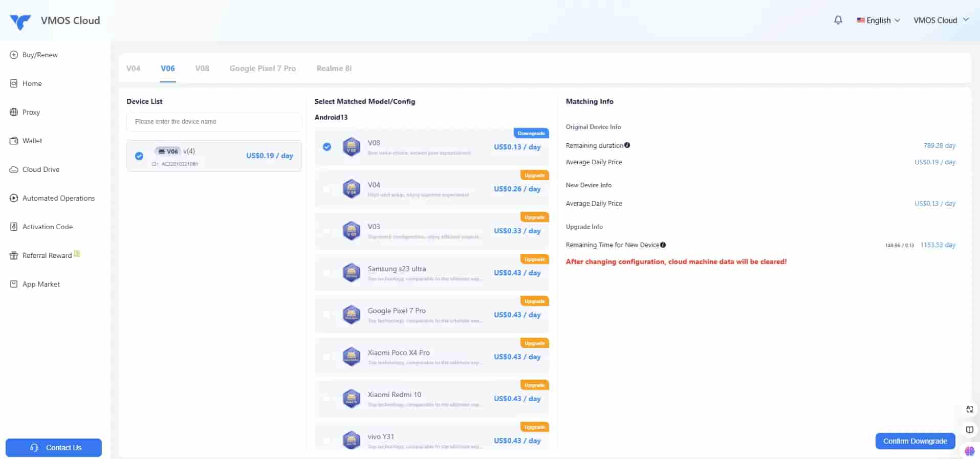Viewport: 980px width, 459px height.
Task: Click the V03 model hexagon icon
Action: pyautogui.click(x=351, y=231)
